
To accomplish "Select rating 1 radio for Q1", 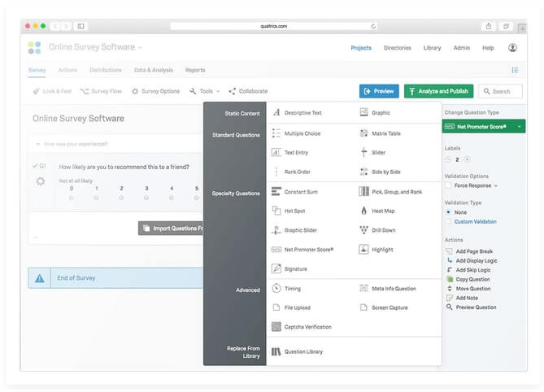I will point(96,198).
